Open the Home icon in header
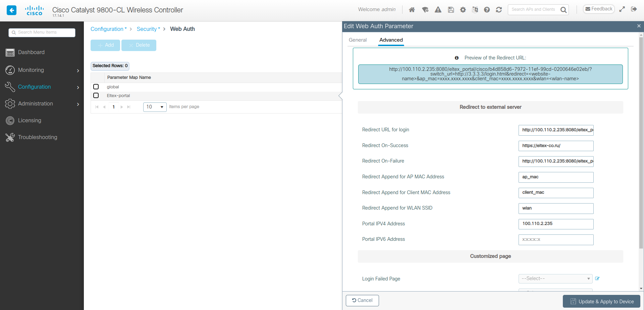Screen dimensions: 644x310 [412, 10]
